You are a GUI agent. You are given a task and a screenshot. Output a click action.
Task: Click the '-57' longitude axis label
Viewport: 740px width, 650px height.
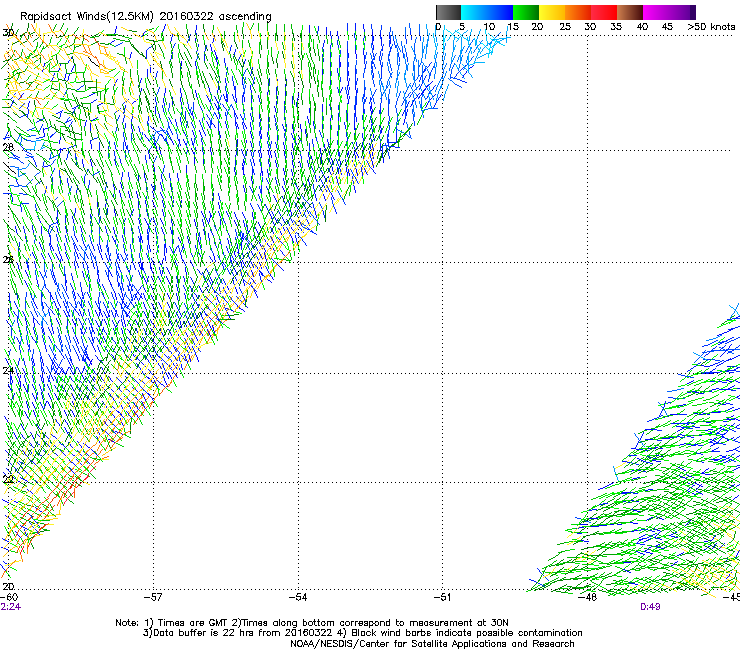[x=153, y=597]
